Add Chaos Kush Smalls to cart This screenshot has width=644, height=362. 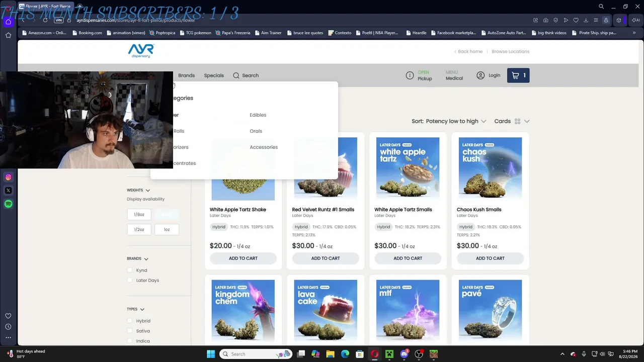pos(490,258)
